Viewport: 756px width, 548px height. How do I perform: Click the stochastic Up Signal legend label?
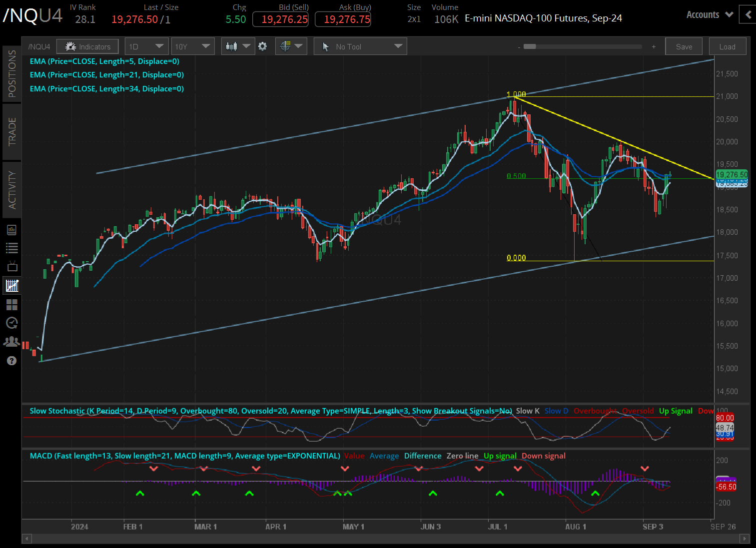point(676,411)
